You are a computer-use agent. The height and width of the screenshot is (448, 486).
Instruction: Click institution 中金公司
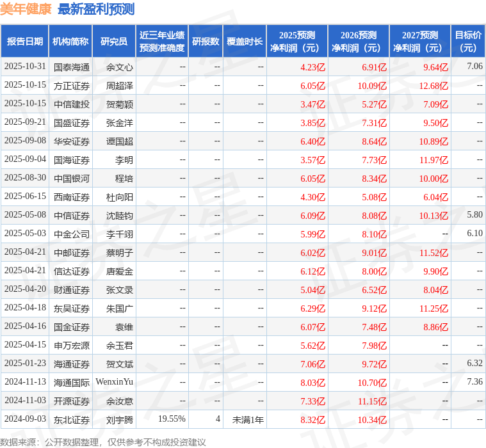(x=72, y=234)
